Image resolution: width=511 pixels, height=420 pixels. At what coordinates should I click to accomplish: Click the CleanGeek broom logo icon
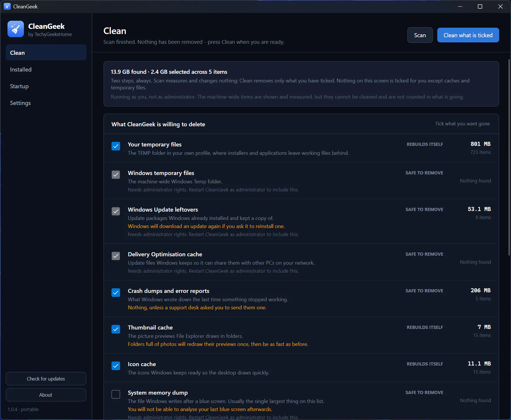point(16,29)
